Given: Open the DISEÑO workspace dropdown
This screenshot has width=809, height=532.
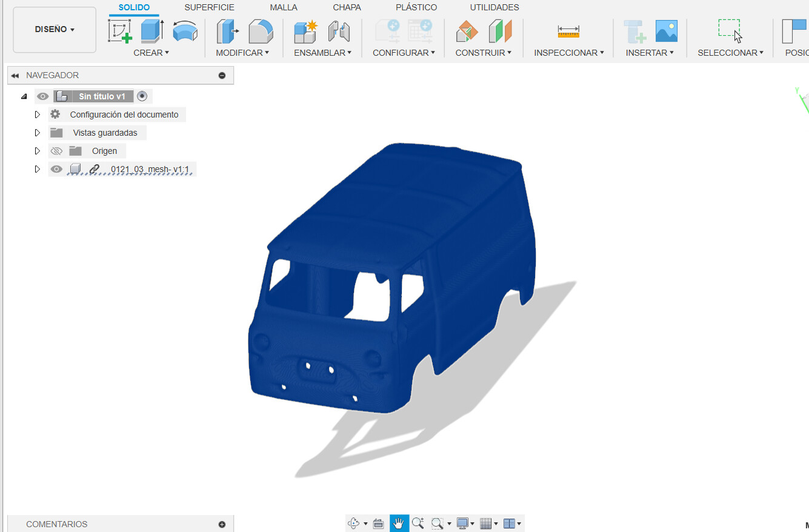Looking at the screenshot, I should pyautogui.click(x=55, y=30).
